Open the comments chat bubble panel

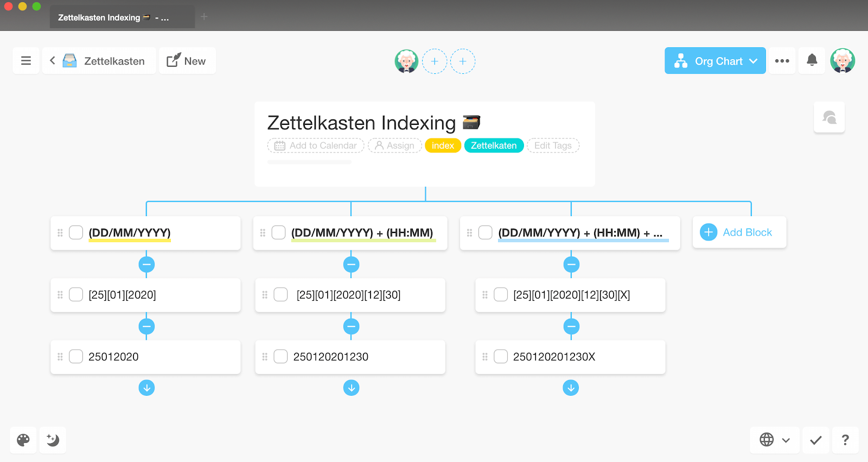(829, 117)
